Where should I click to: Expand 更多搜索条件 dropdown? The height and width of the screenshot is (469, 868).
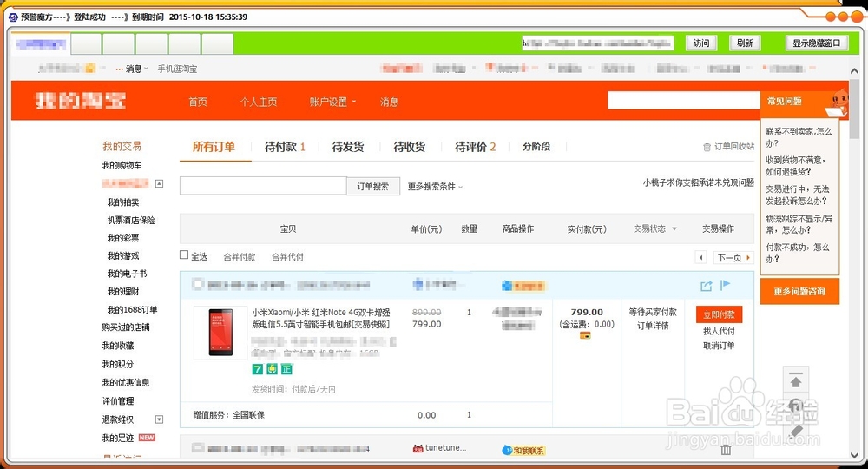click(x=435, y=187)
